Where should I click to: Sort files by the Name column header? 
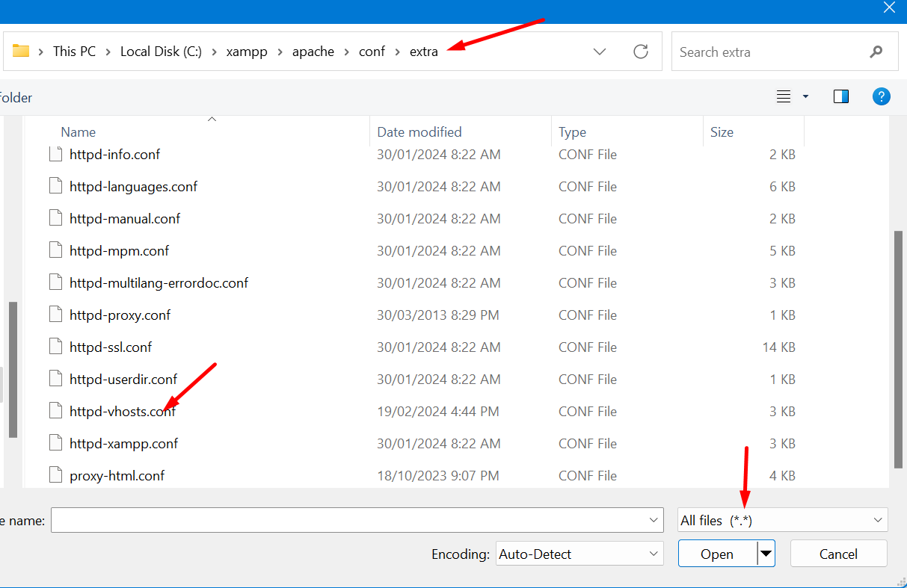[78, 131]
